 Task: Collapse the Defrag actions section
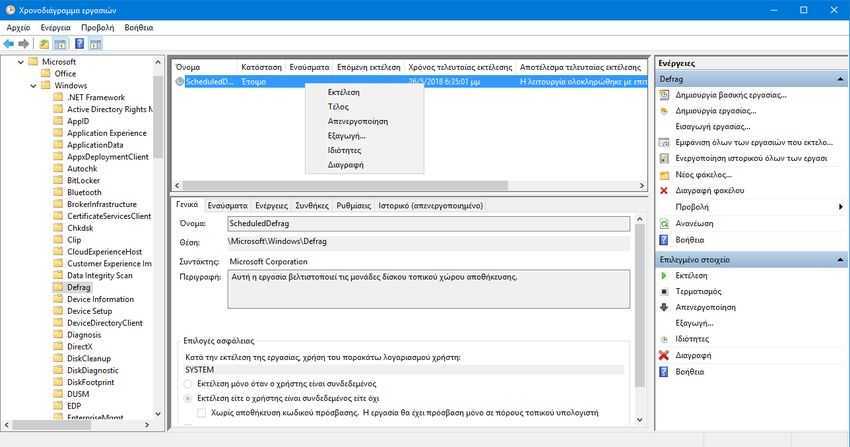[x=840, y=79]
